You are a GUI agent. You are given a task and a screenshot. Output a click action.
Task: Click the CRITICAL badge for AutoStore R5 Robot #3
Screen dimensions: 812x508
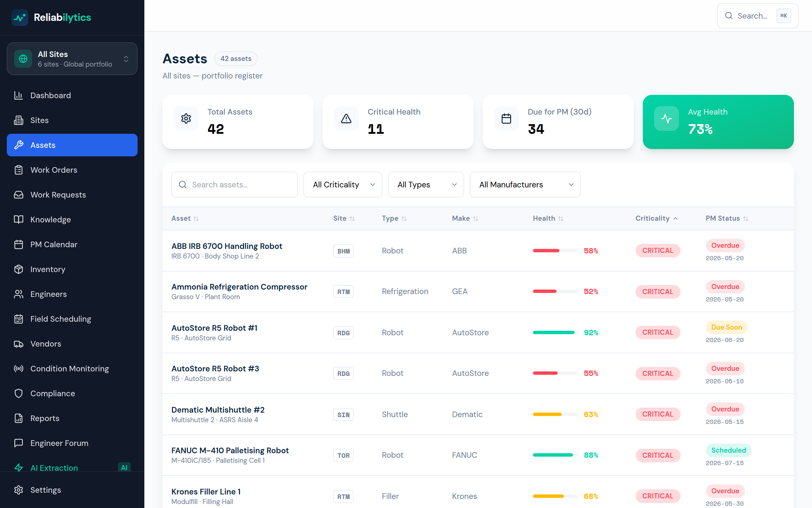[x=658, y=374]
